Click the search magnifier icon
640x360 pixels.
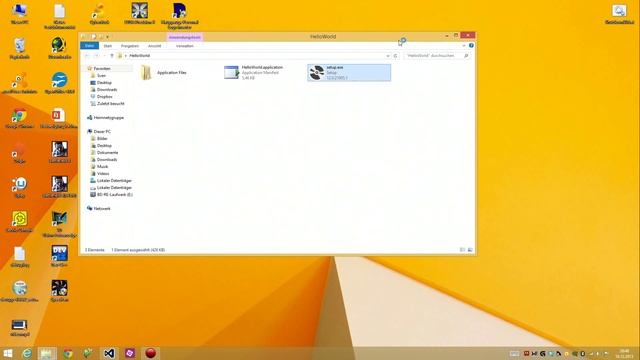click(466, 56)
